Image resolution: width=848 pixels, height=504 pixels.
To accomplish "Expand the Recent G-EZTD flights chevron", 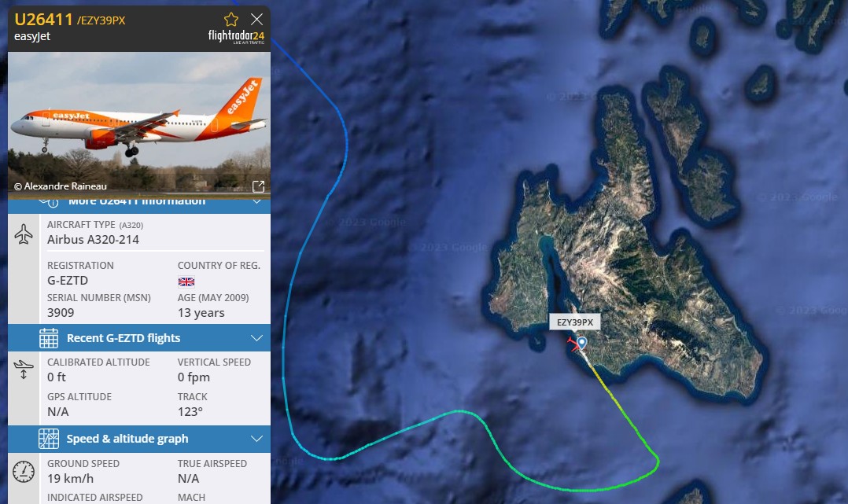I will 257,338.
